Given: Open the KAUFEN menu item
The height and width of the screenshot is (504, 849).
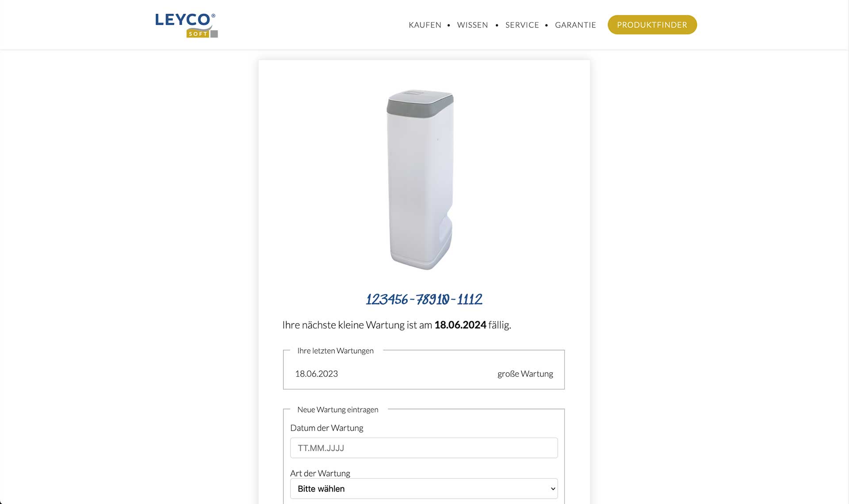Looking at the screenshot, I should [x=425, y=25].
